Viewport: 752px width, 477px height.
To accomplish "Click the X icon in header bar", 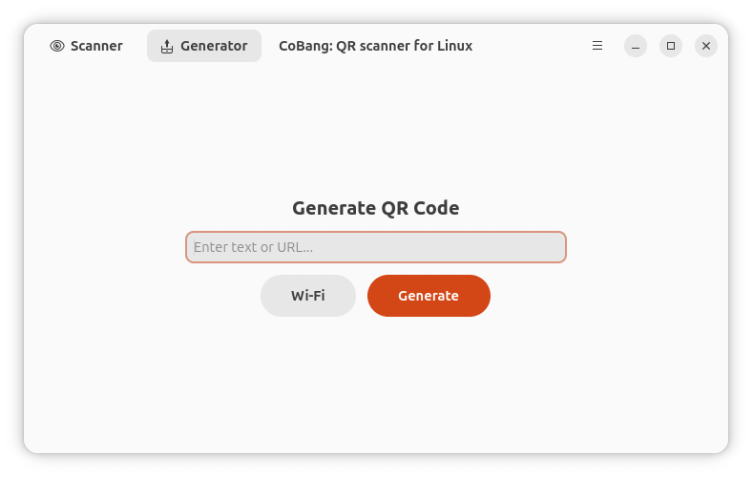I will [x=706, y=46].
